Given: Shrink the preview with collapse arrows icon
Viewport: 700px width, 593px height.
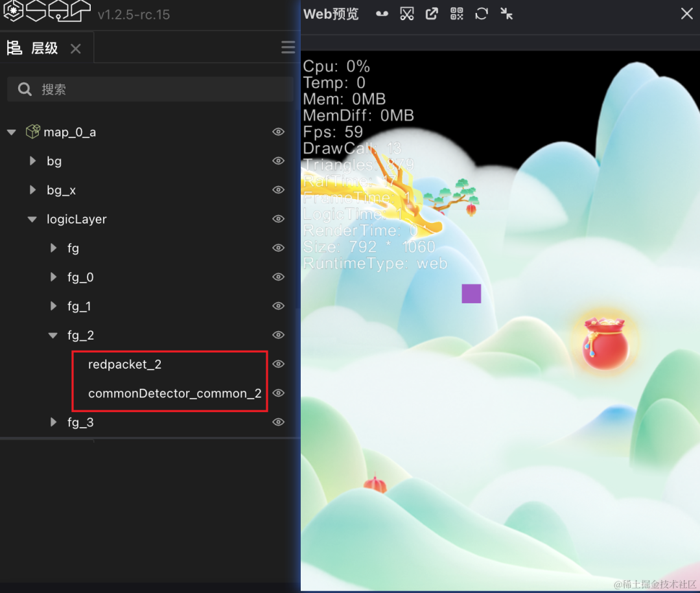Looking at the screenshot, I should 506,14.
